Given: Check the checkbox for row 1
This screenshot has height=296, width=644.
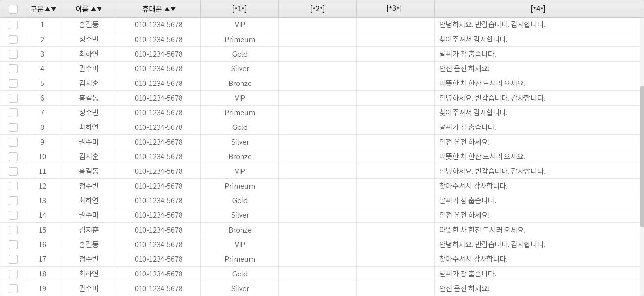Looking at the screenshot, I should click(13, 24).
